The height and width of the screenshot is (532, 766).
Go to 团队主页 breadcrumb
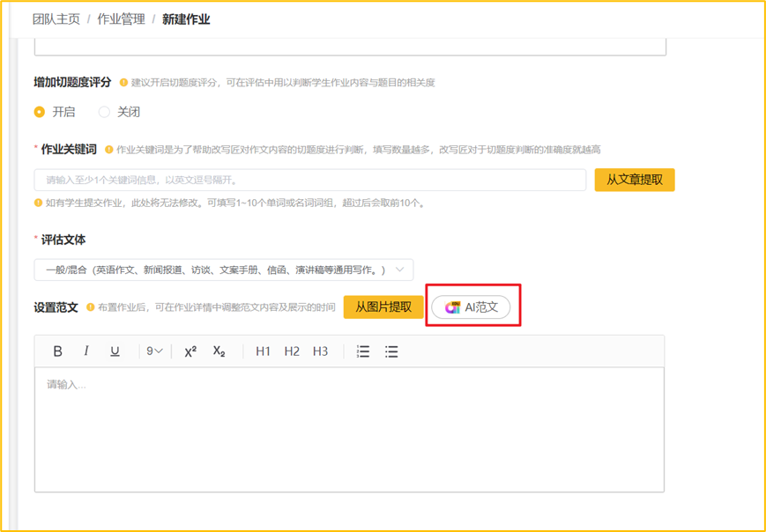(56, 19)
